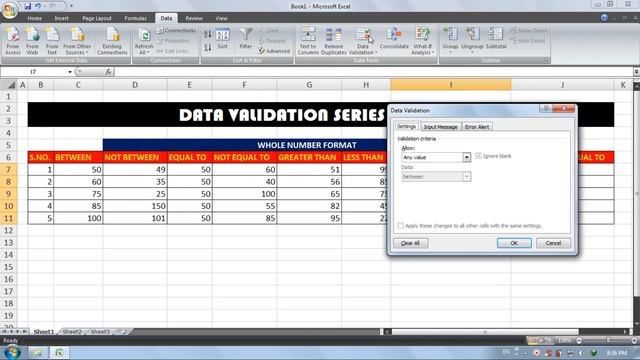Switch to the Input Message tab
The image size is (640, 360).
(x=440, y=127)
